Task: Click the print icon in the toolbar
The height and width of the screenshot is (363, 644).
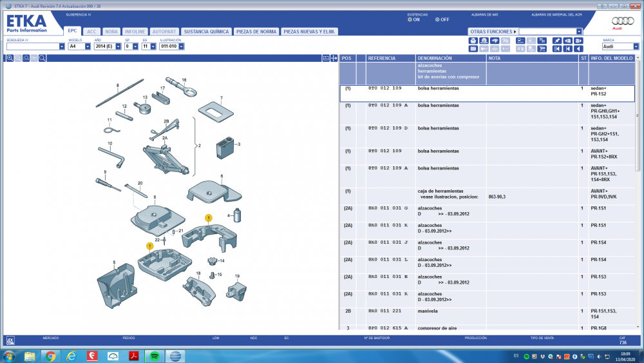Action: coord(473,41)
